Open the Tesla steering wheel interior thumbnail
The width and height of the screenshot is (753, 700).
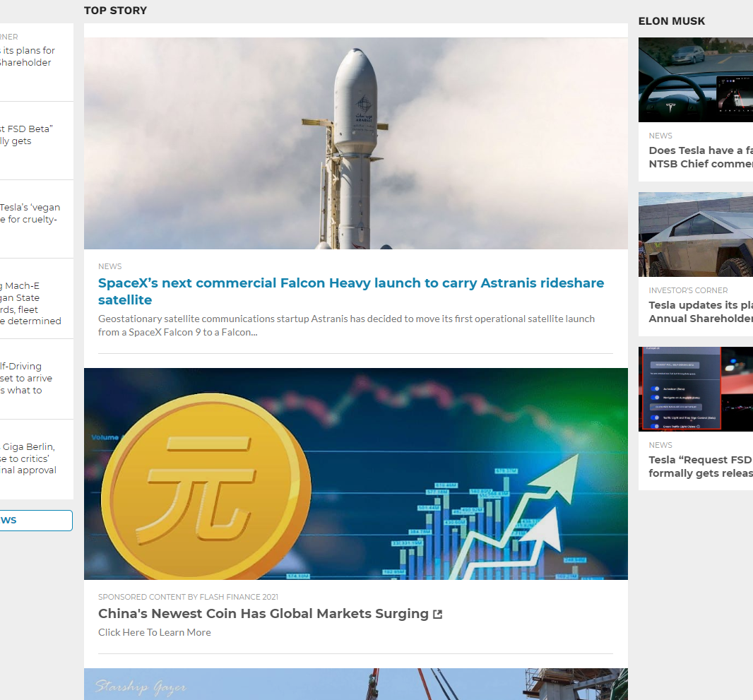[696, 80]
